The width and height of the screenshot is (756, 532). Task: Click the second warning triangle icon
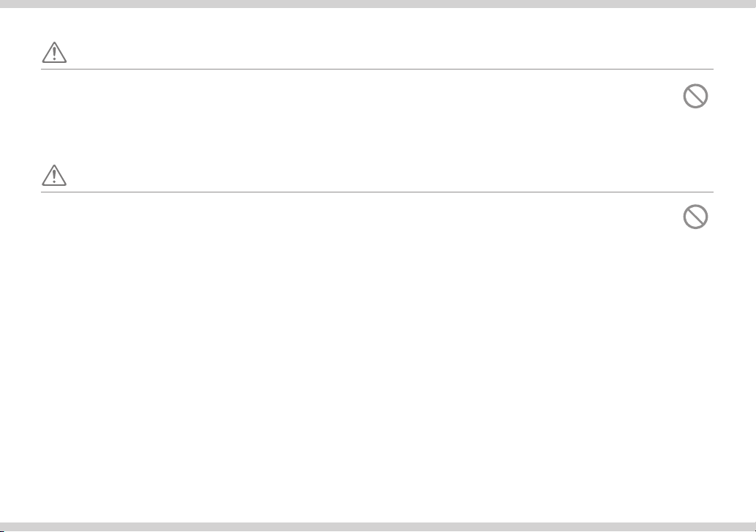[x=54, y=175]
